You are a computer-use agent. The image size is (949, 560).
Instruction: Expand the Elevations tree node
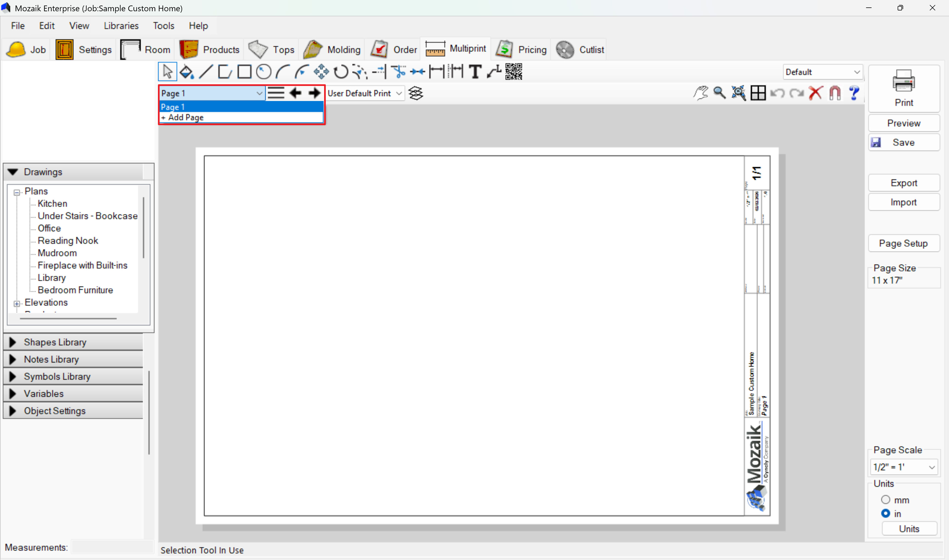point(16,303)
